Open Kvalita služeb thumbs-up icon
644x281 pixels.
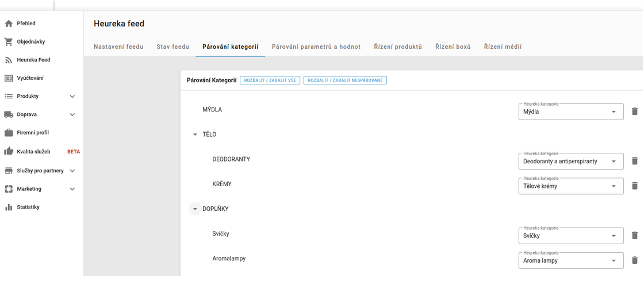pyautogui.click(x=9, y=152)
